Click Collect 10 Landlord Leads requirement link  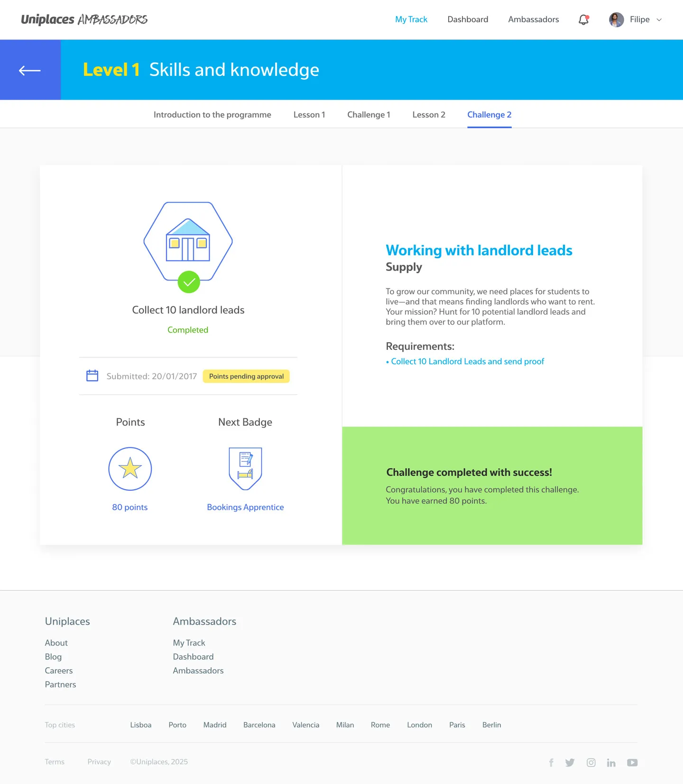pos(467,362)
